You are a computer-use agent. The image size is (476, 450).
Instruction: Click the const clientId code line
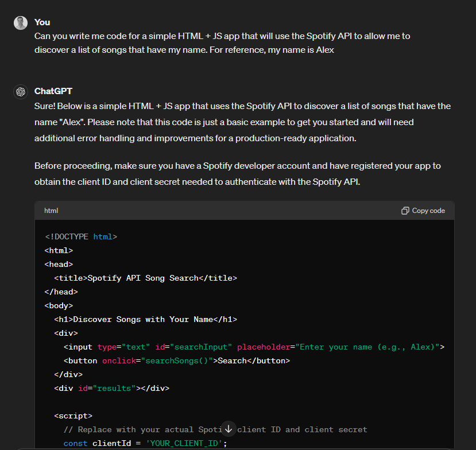tap(145, 443)
